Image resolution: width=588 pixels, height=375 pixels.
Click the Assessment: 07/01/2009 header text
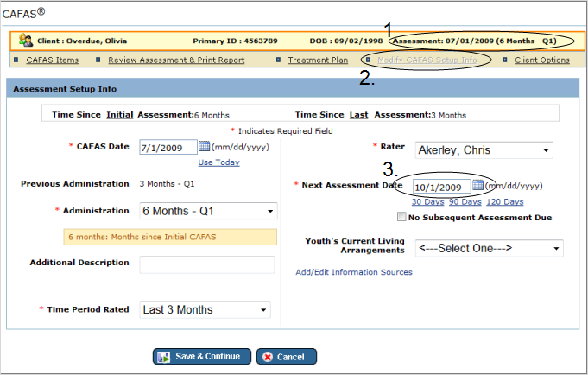click(x=474, y=41)
